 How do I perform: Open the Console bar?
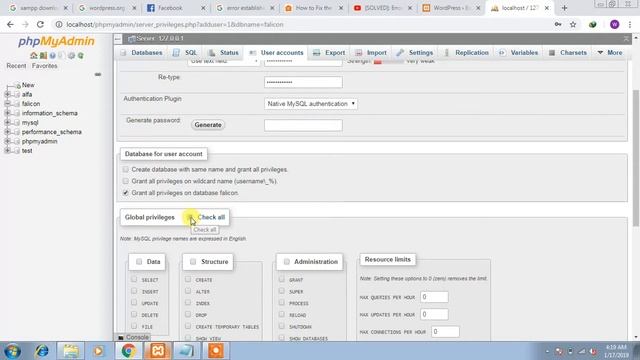133,337
